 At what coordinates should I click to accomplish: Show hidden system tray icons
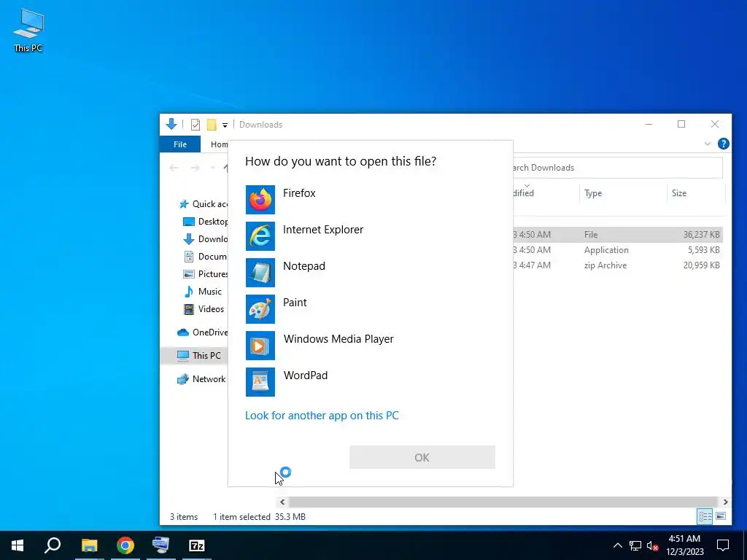tap(617, 545)
